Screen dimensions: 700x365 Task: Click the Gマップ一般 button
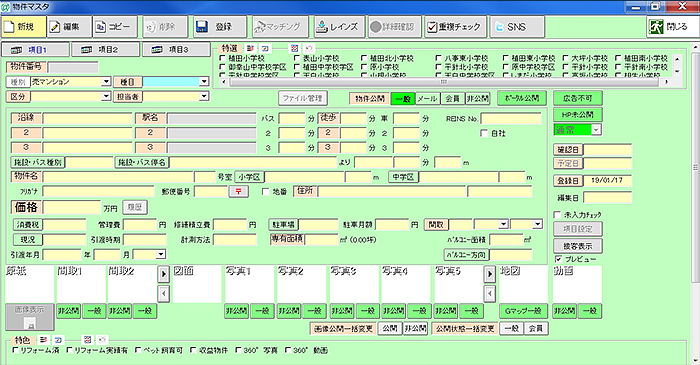click(523, 311)
